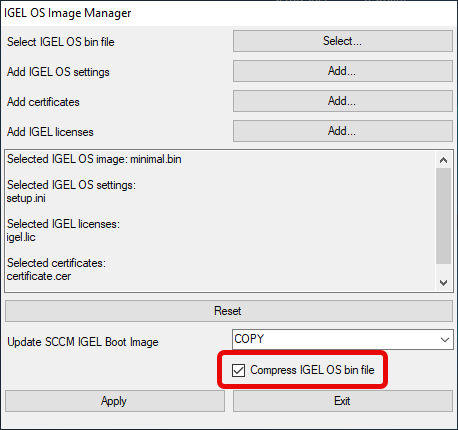
Task: Click Add... beside Add certificates
Action: pos(343,101)
